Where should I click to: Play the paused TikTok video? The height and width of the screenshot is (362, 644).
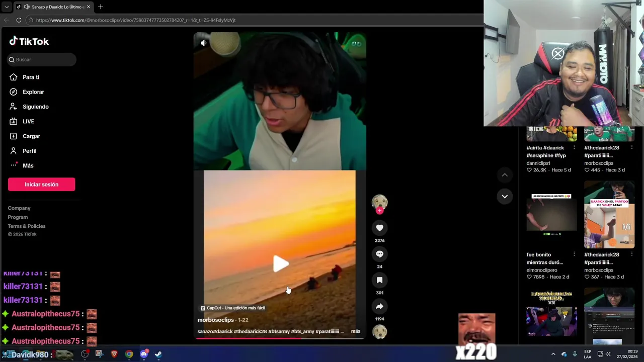pos(280,263)
